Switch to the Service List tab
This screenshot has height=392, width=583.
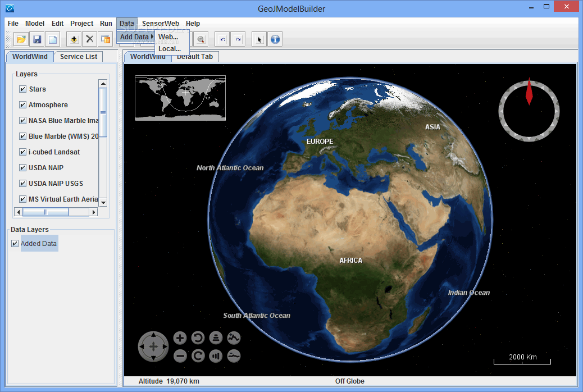pyautogui.click(x=79, y=57)
